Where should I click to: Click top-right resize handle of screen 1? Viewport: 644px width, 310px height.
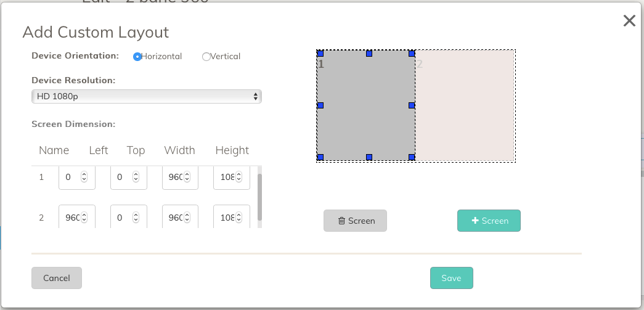pos(412,54)
